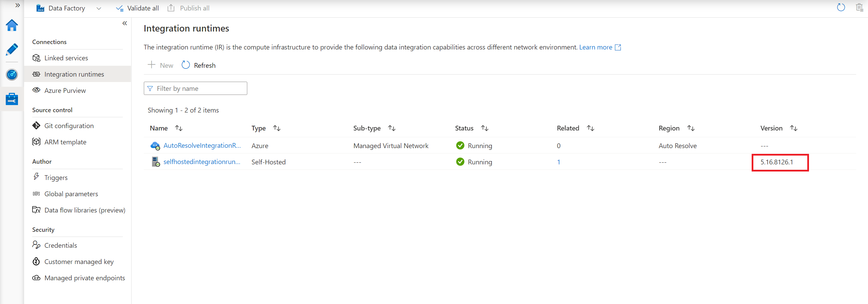Screen dimensions: 868x304
Task: Open Linked services menu item
Action: [66, 58]
